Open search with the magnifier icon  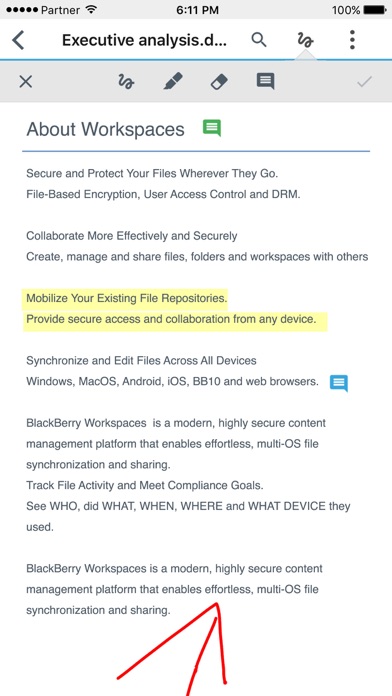pos(259,40)
